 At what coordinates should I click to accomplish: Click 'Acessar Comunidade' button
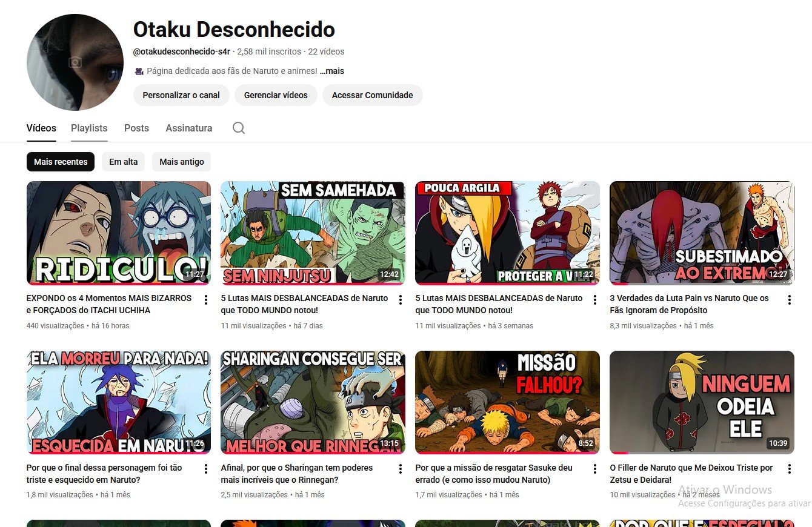[373, 95]
